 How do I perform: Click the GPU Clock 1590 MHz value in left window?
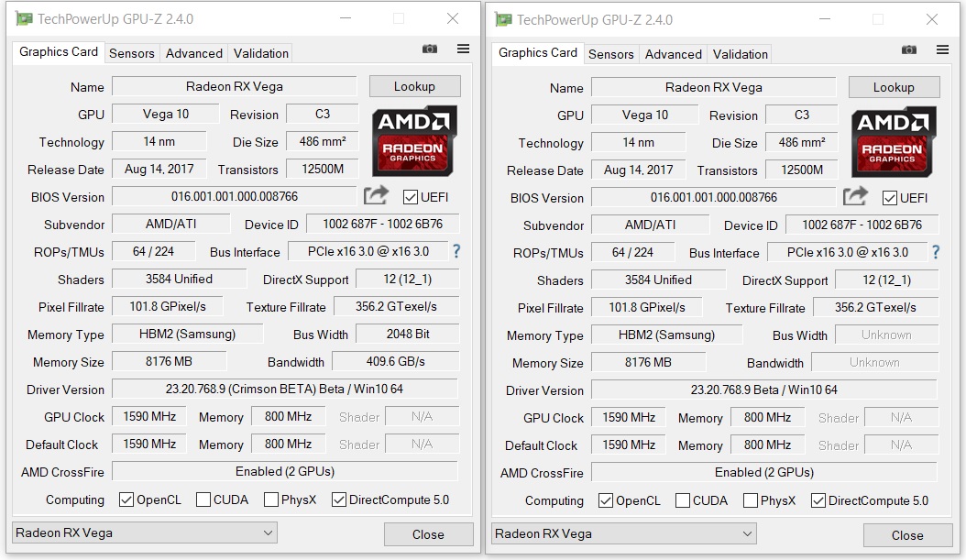149,416
